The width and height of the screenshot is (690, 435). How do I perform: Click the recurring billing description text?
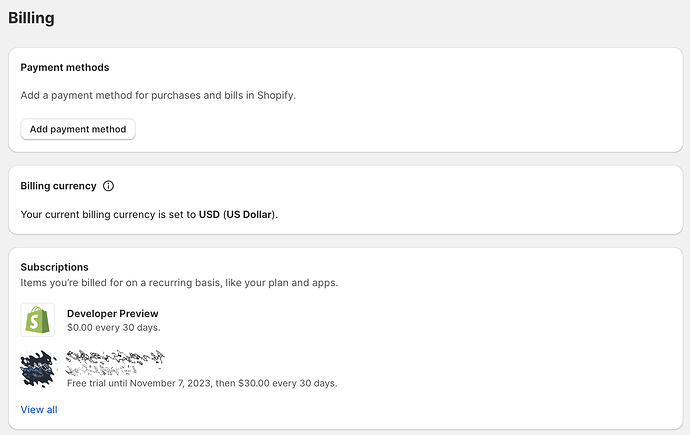pos(179,282)
